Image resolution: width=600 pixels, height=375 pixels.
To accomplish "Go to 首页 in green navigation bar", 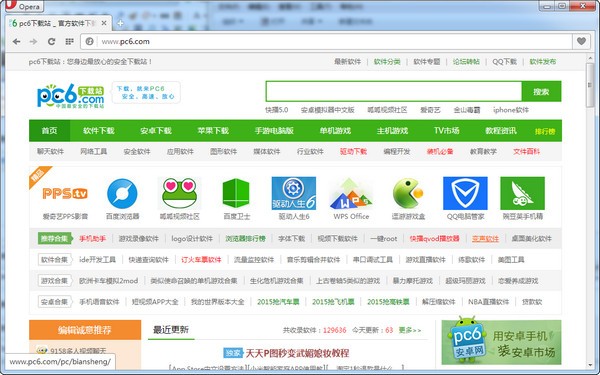I will (x=49, y=131).
